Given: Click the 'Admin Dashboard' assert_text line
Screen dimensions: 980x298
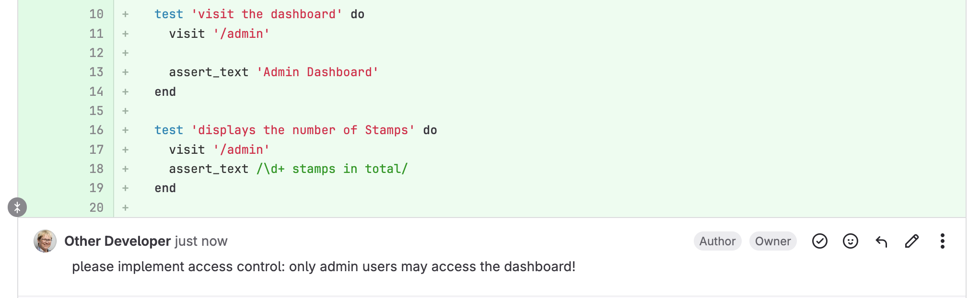Looking at the screenshot, I should pos(273,72).
